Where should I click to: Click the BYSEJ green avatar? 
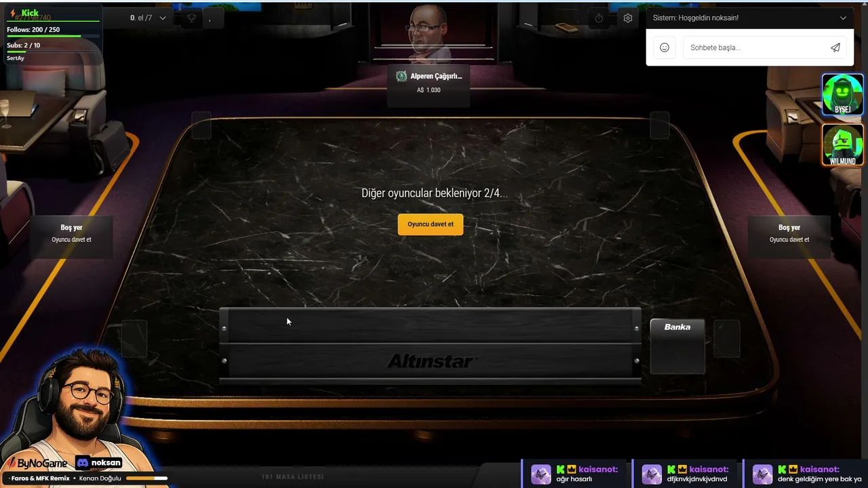tap(843, 94)
